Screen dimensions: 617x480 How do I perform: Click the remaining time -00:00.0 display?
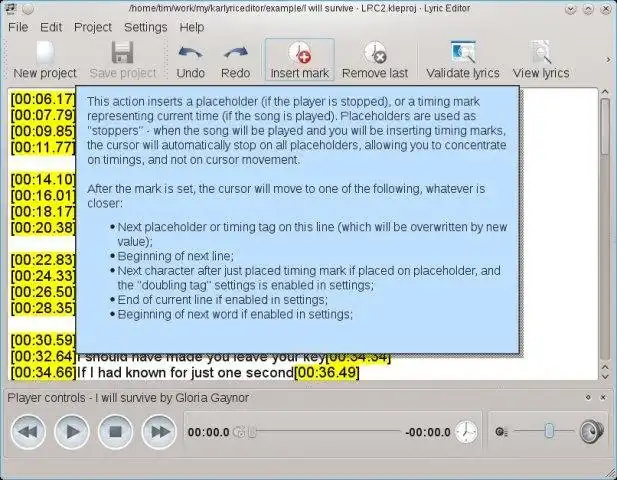pyautogui.click(x=428, y=432)
